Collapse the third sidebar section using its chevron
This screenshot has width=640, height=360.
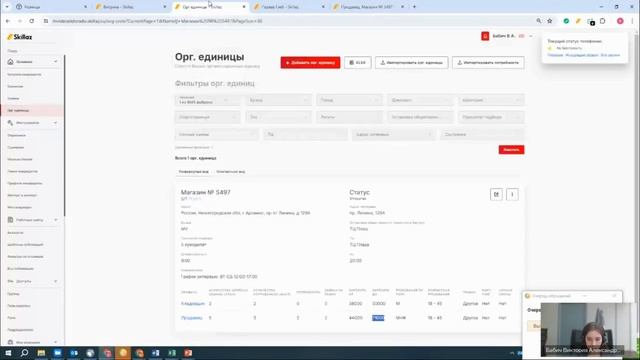(56, 220)
